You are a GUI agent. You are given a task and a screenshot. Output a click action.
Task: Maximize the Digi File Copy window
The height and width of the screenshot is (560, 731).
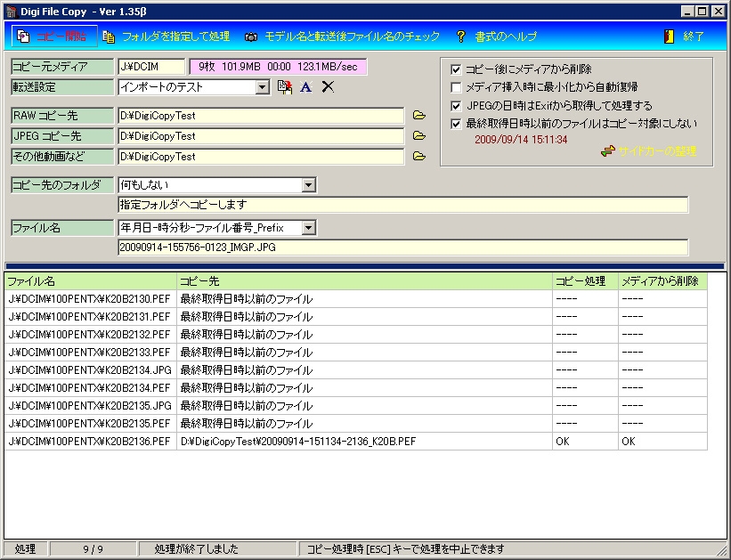tap(702, 12)
